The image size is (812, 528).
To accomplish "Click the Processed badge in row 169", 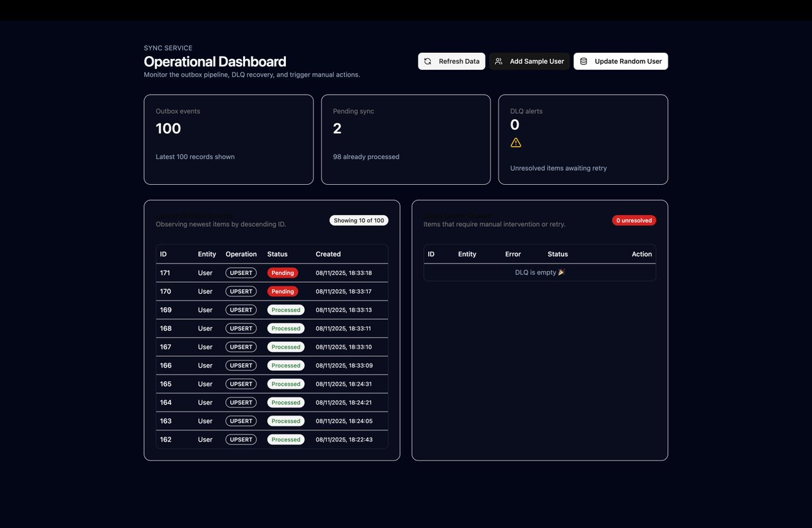I will coord(286,310).
